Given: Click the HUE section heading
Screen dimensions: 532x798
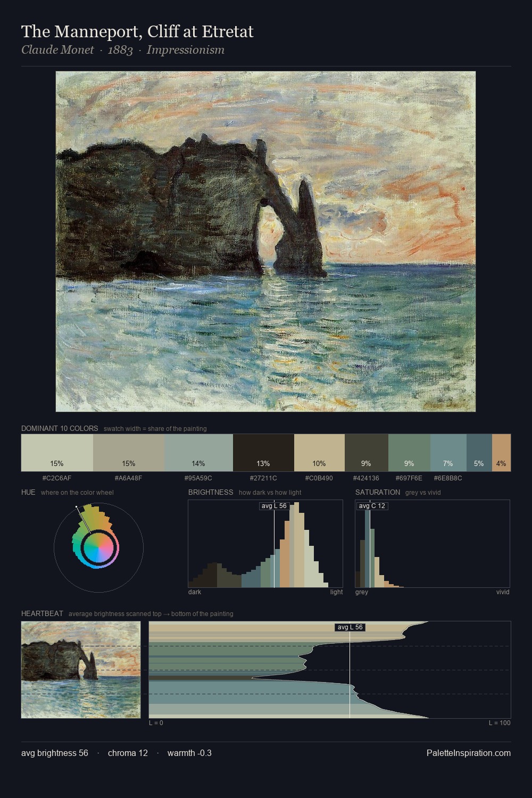Looking at the screenshot, I should click(28, 492).
